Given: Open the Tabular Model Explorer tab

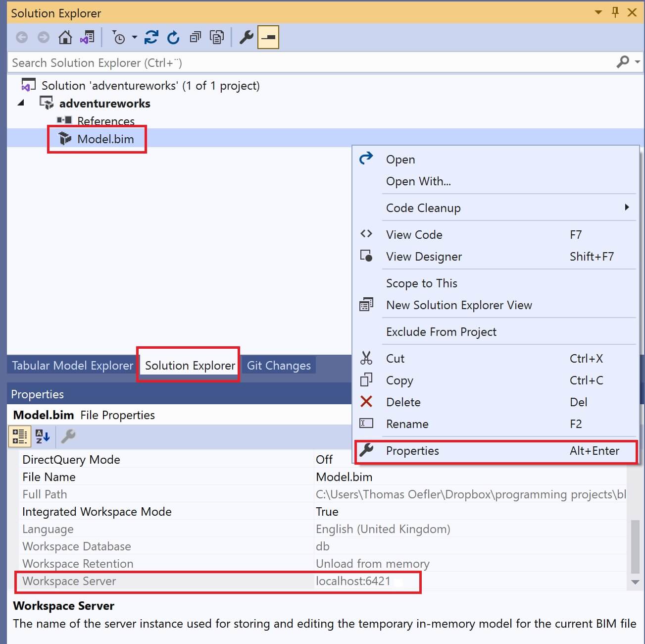Looking at the screenshot, I should click(x=72, y=365).
